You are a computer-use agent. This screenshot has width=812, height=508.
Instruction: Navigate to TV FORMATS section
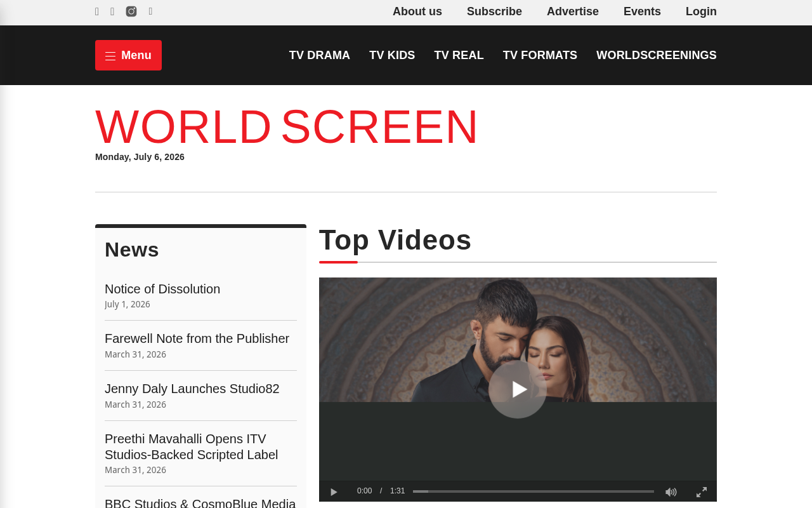point(540,55)
